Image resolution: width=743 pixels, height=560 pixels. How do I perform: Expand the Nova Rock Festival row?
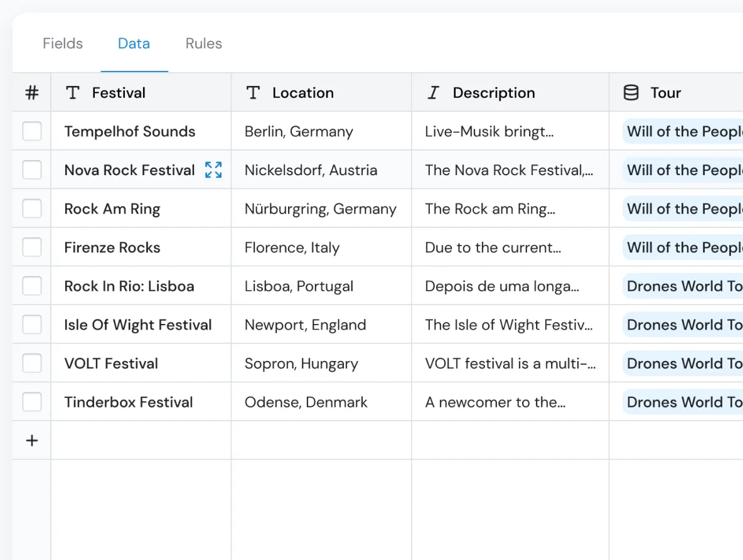point(213,170)
